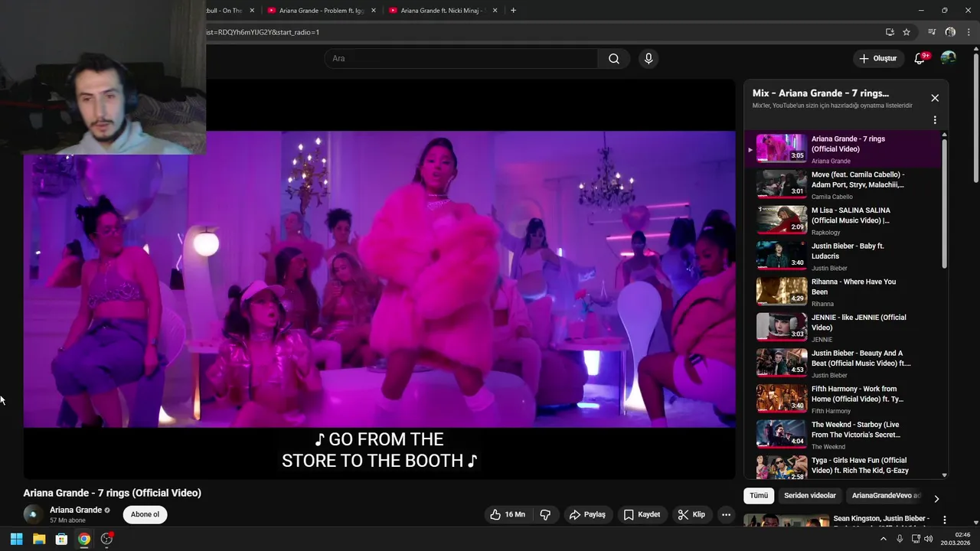This screenshot has height=551, width=980.
Task: Subscribe with Abone ol button
Action: pyautogui.click(x=145, y=514)
